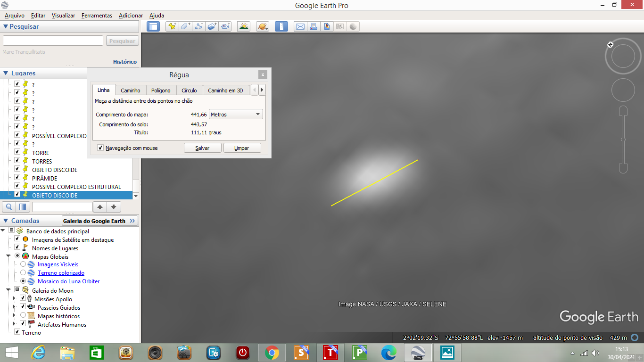
Task: Collapse Mapas Globais tree node
Action: click(8, 256)
